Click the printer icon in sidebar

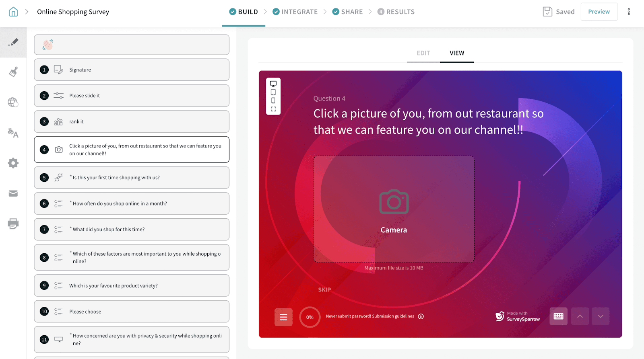pos(13,224)
